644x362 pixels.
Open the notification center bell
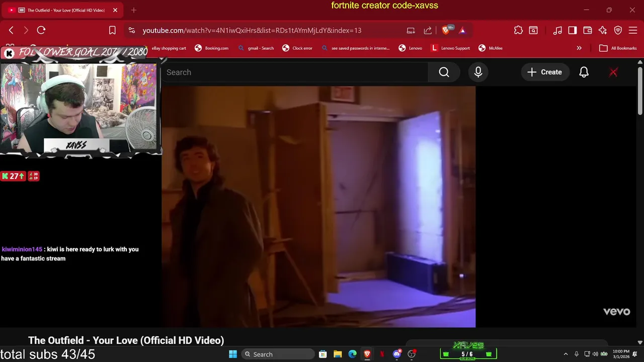[x=635, y=354]
